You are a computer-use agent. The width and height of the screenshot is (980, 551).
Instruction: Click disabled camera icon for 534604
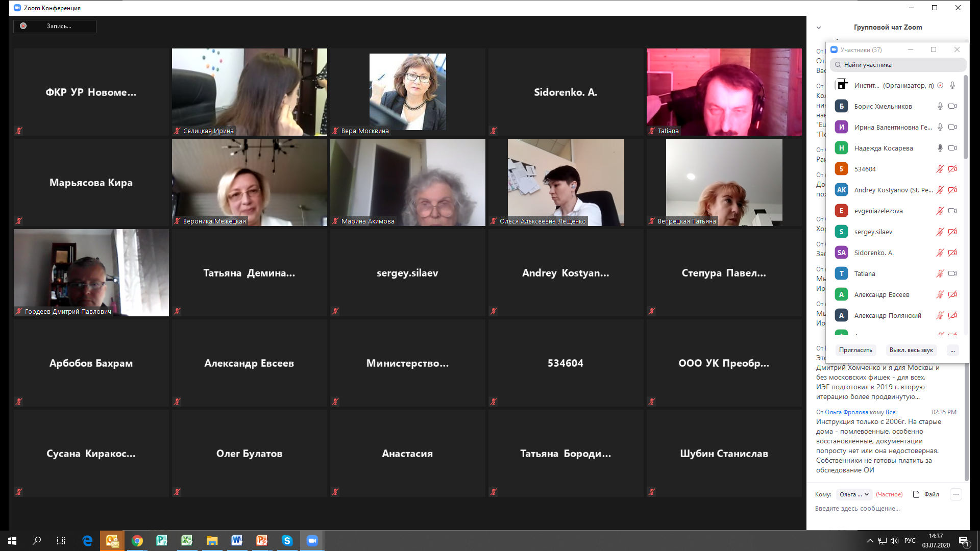(952, 169)
